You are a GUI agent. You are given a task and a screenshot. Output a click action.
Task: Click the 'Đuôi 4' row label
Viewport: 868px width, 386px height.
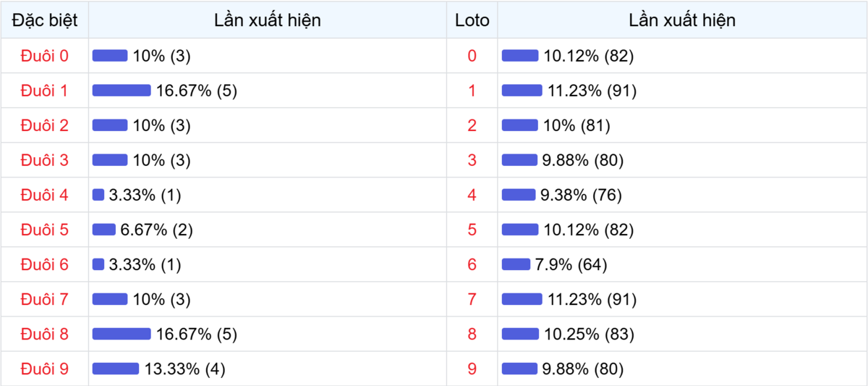coord(45,195)
